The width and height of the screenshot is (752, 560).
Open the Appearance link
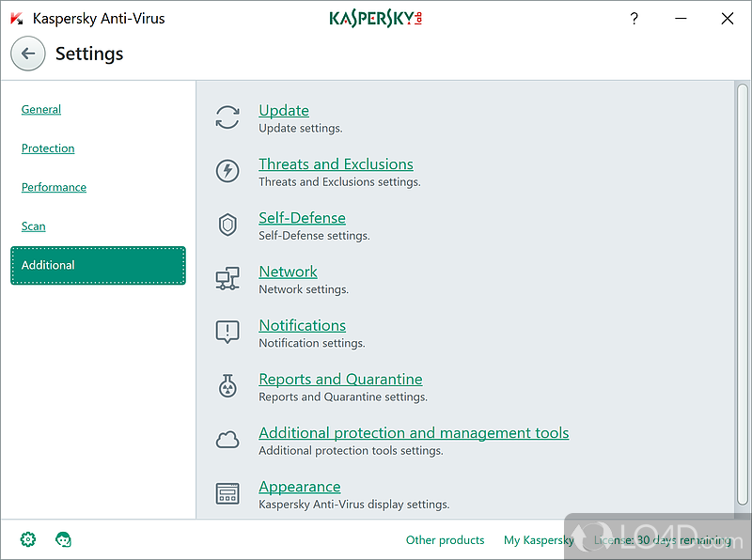[x=300, y=486]
